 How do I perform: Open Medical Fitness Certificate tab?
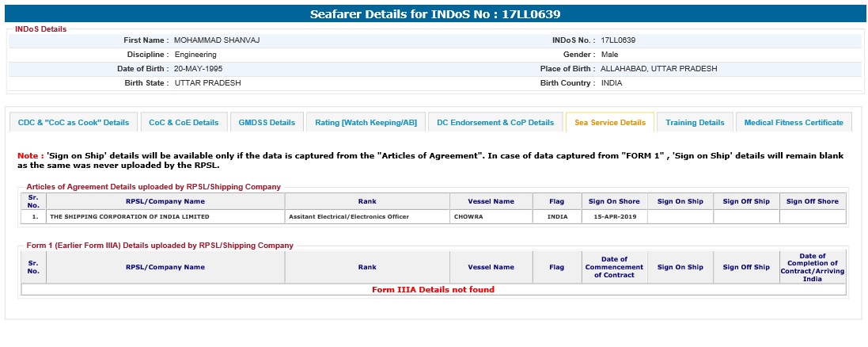794,123
